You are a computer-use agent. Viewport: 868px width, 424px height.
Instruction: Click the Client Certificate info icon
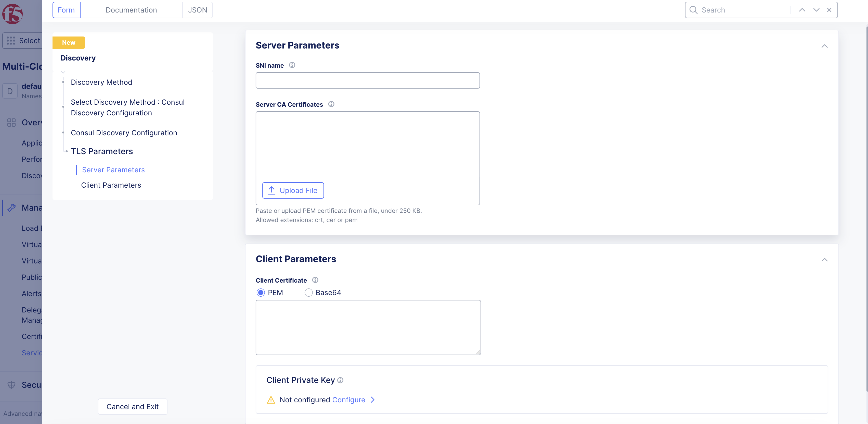[x=315, y=280]
